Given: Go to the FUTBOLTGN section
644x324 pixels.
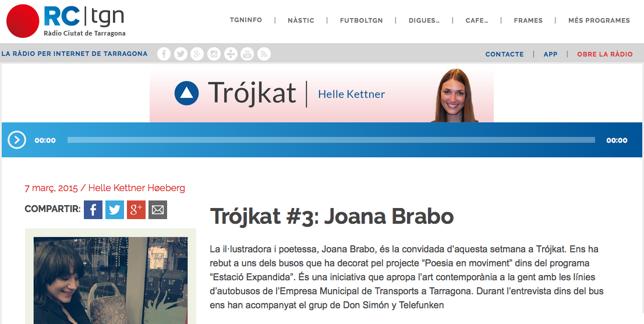Looking at the screenshot, I should click(361, 20).
